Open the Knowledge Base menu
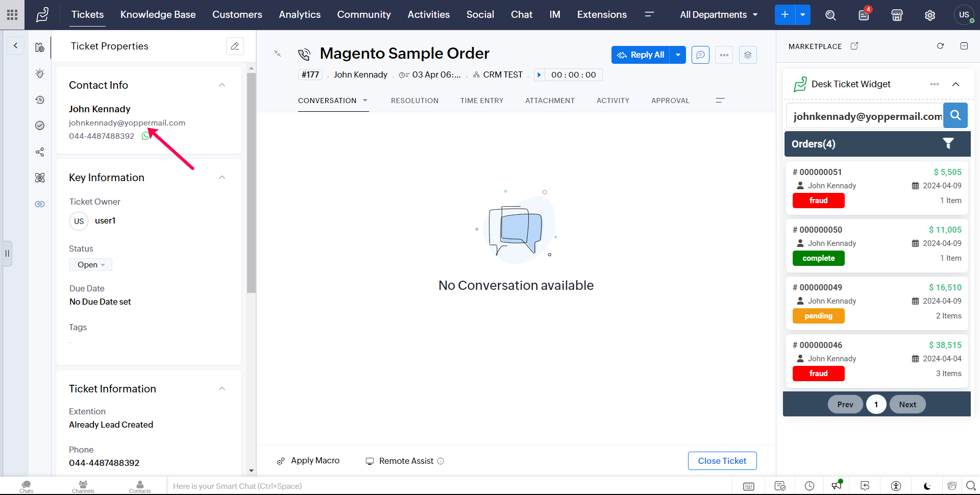Image resolution: width=980 pixels, height=495 pixels. (158, 15)
